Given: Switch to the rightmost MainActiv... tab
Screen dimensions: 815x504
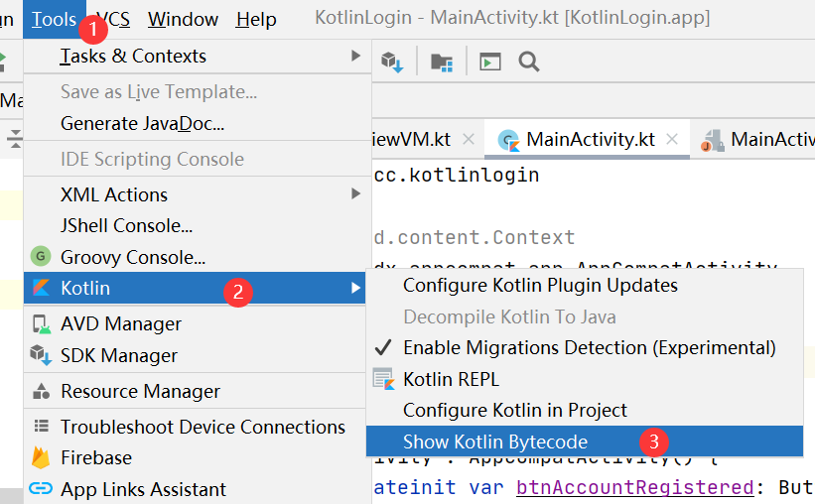Looking at the screenshot, I should 758,140.
